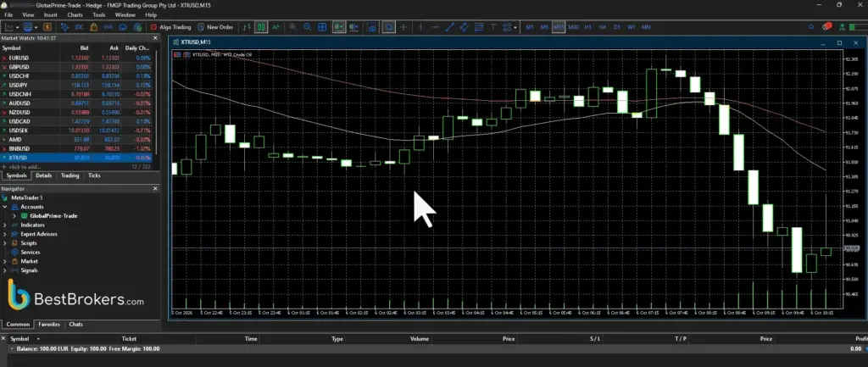Switch to Details tab in Market Watch
The image size is (868, 367).
point(44,175)
